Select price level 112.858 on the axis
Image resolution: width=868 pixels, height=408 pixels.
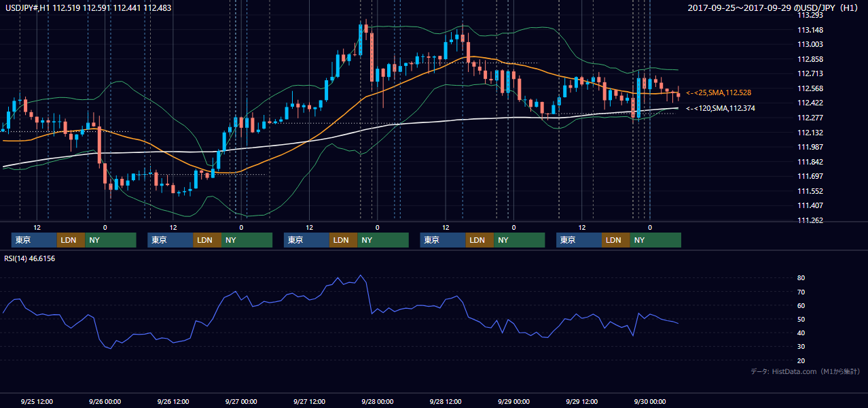click(810, 59)
